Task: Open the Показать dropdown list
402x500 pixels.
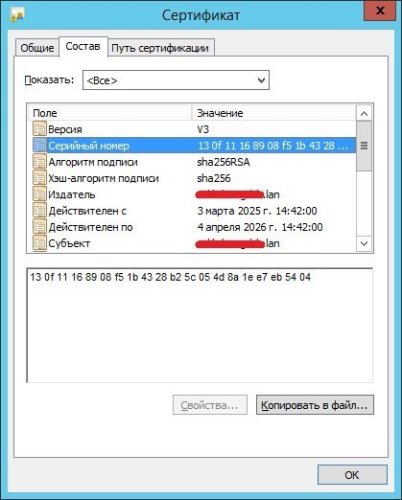Action: [176, 80]
